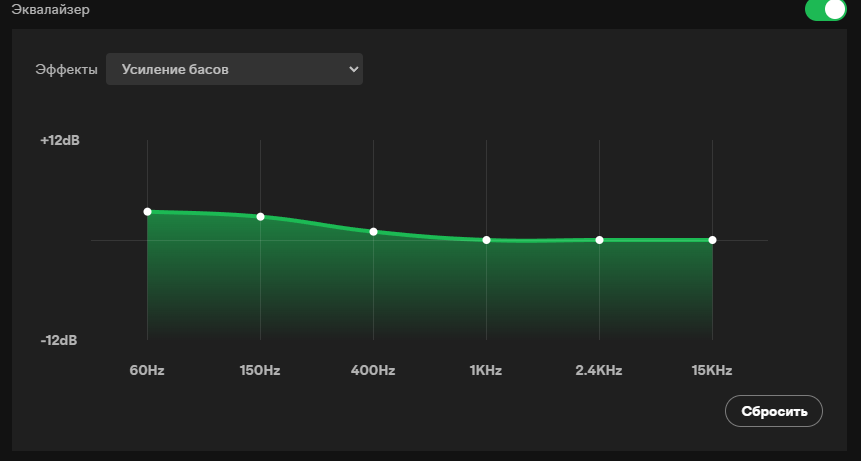Select the 400Hz band handle
Screen dimensions: 861x461
[373, 232]
